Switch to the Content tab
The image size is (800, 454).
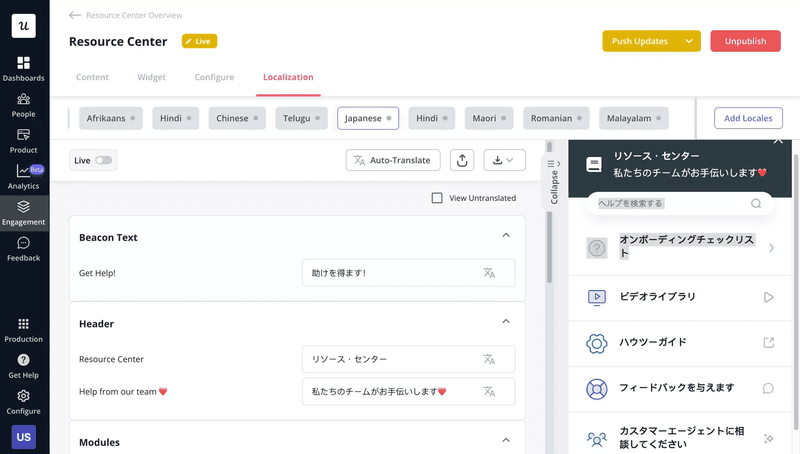click(92, 77)
